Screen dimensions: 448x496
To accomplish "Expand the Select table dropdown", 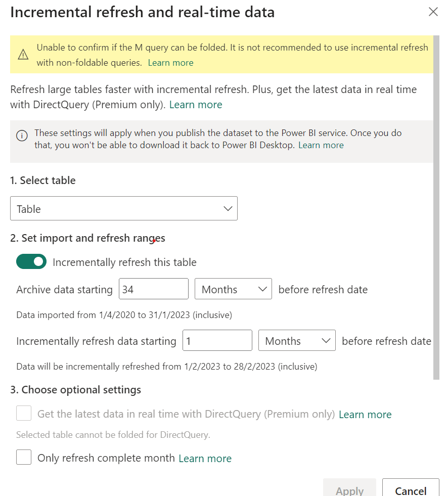I will 124,208.
